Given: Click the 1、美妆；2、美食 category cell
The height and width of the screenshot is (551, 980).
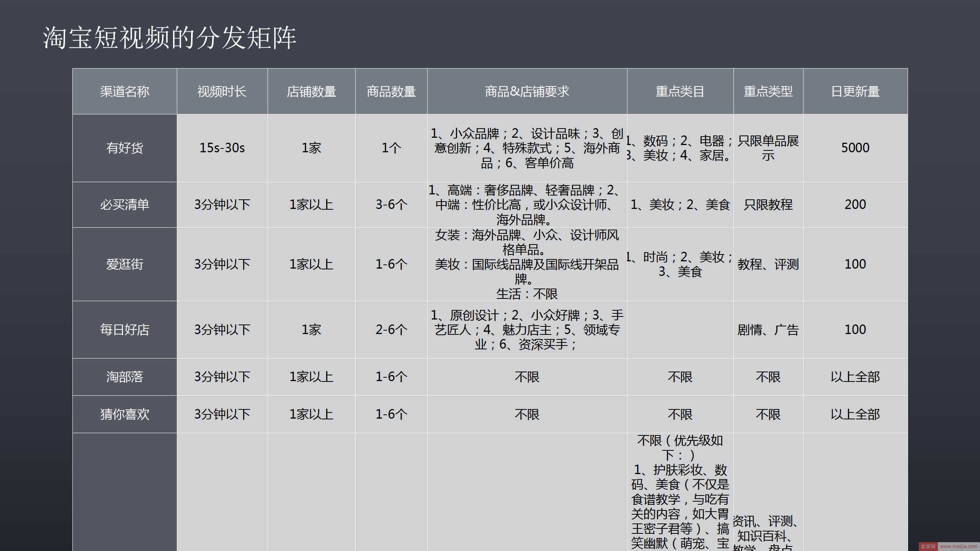Looking at the screenshot, I should (x=680, y=205).
